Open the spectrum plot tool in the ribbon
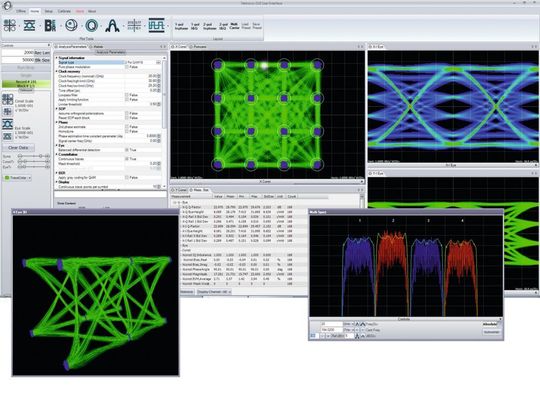Viewport: 540px width, 394px height. [113, 25]
